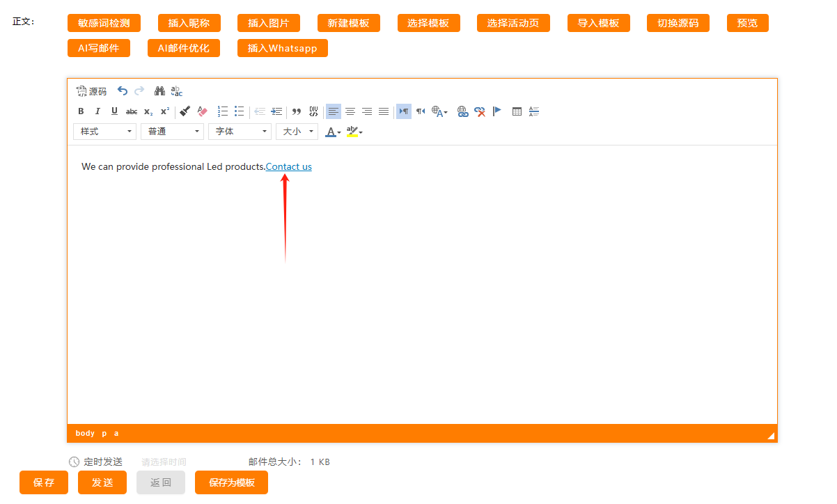
Task: Open the Replace tool icon
Action: point(177,91)
